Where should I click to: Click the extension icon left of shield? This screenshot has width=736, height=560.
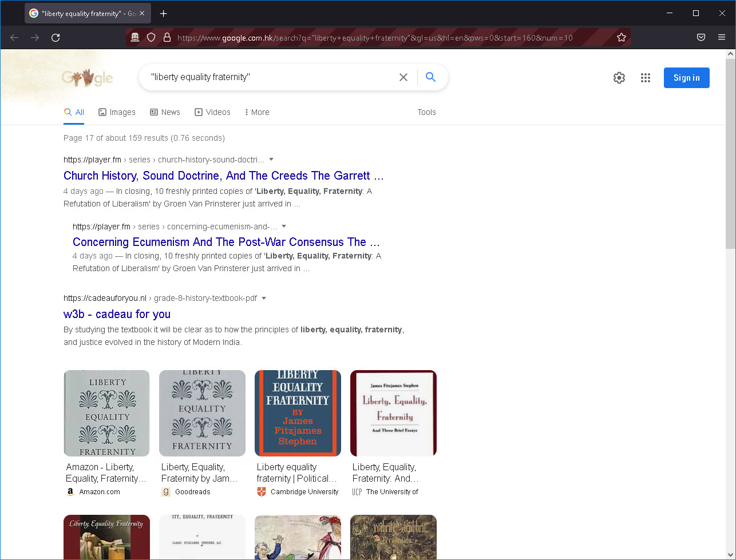pos(135,38)
